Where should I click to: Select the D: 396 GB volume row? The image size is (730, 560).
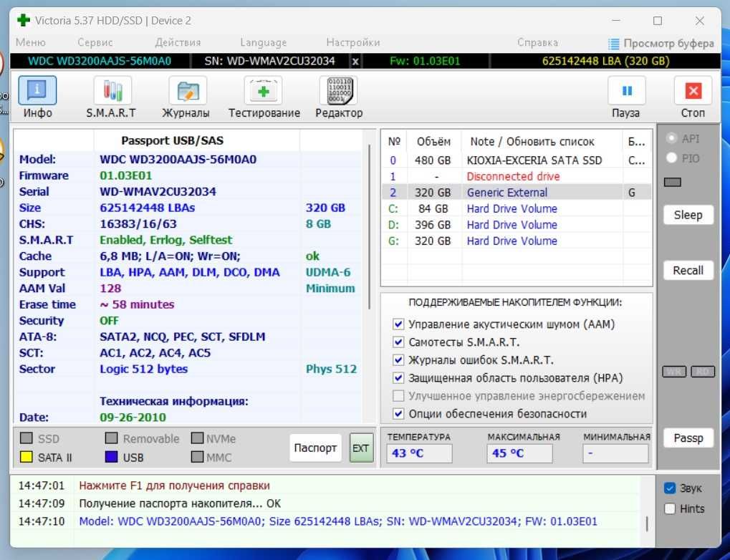click(x=517, y=225)
